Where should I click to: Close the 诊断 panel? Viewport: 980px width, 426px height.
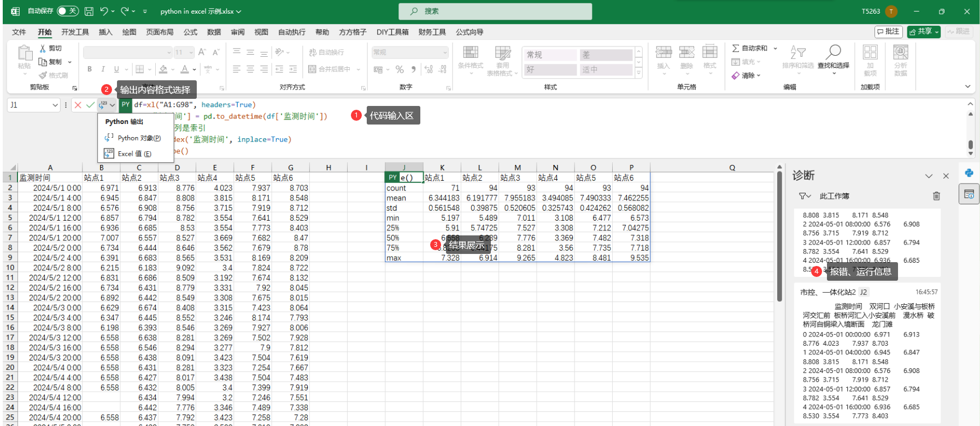pos(946,176)
